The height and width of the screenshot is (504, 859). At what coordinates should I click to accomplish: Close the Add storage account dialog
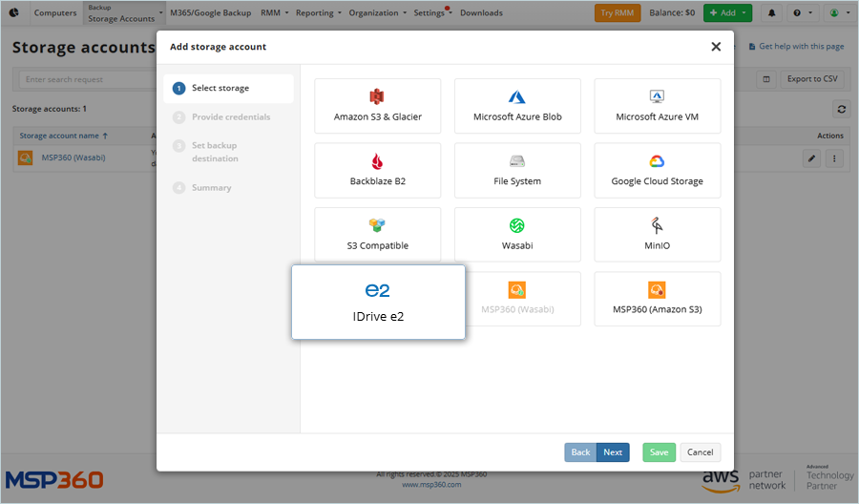coord(716,46)
